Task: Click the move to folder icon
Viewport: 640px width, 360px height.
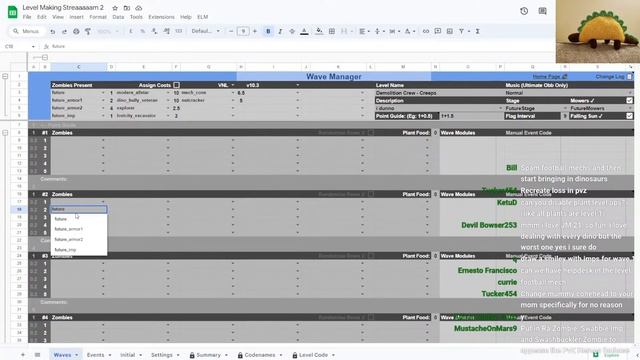Action: (127, 8)
